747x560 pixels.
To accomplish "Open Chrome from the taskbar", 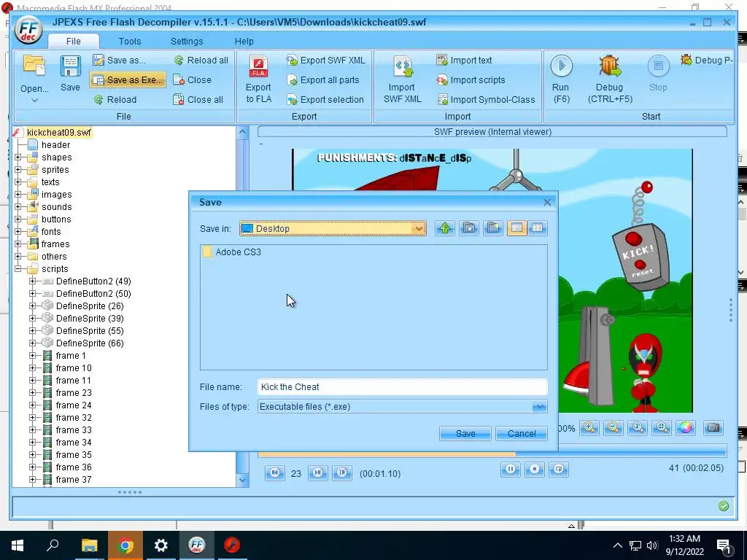I will tap(125, 545).
